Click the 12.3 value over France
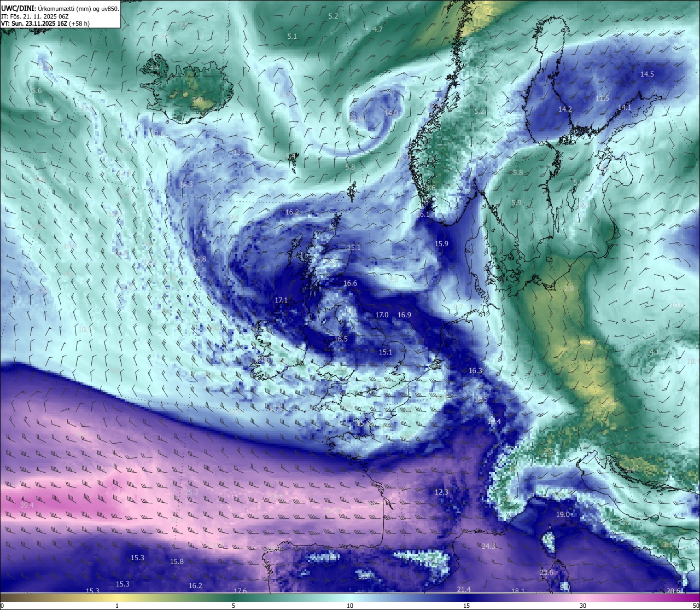Image resolution: width=700 pixels, height=610 pixels. click(x=441, y=492)
